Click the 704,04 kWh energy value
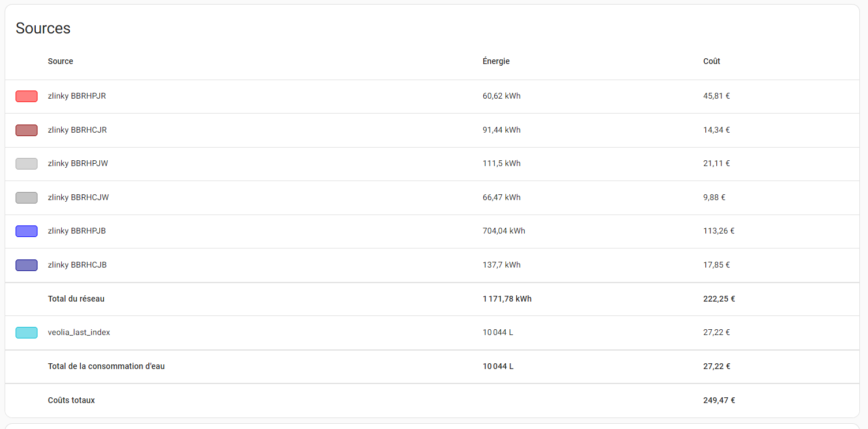This screenshot has width=868, height=429. click(x=503, y=231)
